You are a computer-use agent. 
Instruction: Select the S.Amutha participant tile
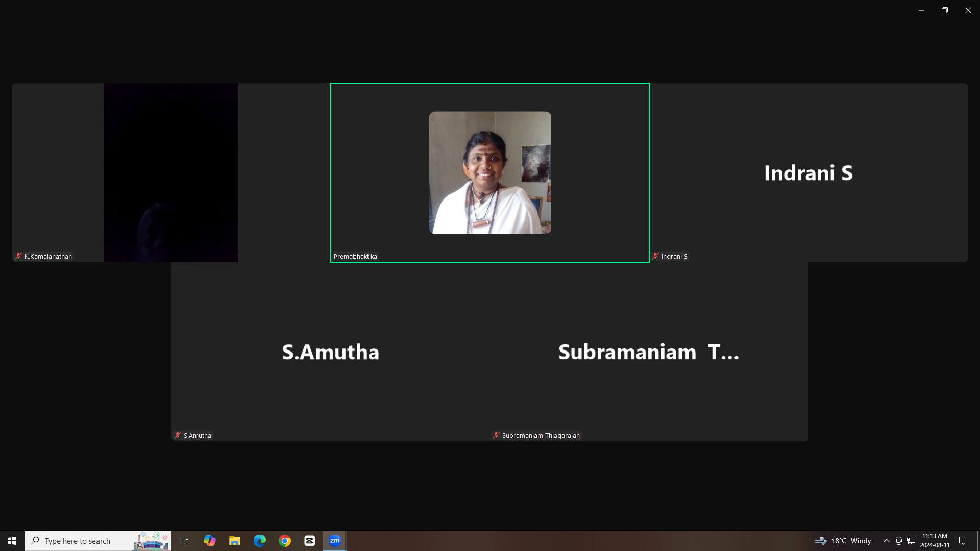(331, 352)
